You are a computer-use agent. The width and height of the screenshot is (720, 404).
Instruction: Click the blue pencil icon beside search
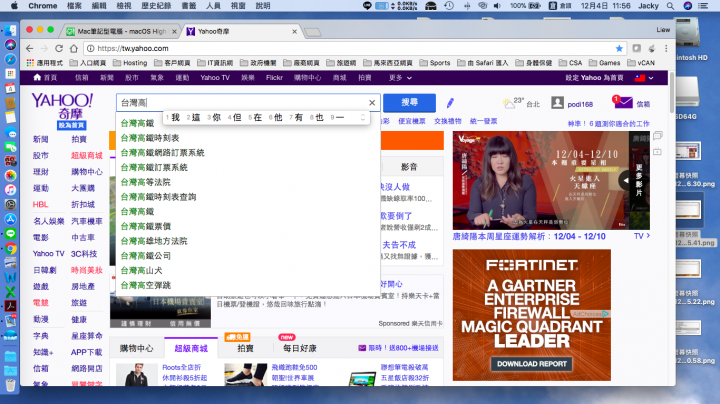450,103
